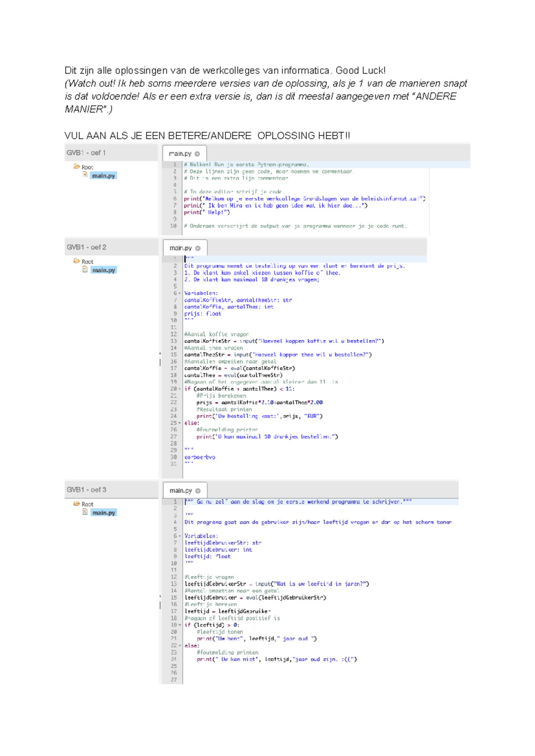Click line number 27 in the oef 3 gutter
The width and height of the screenshot is (535, 756).
point(173,680)
